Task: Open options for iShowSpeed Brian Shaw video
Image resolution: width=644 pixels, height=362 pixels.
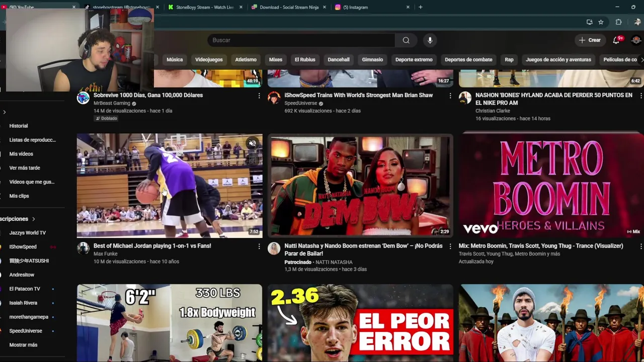Action: (450, 96)
